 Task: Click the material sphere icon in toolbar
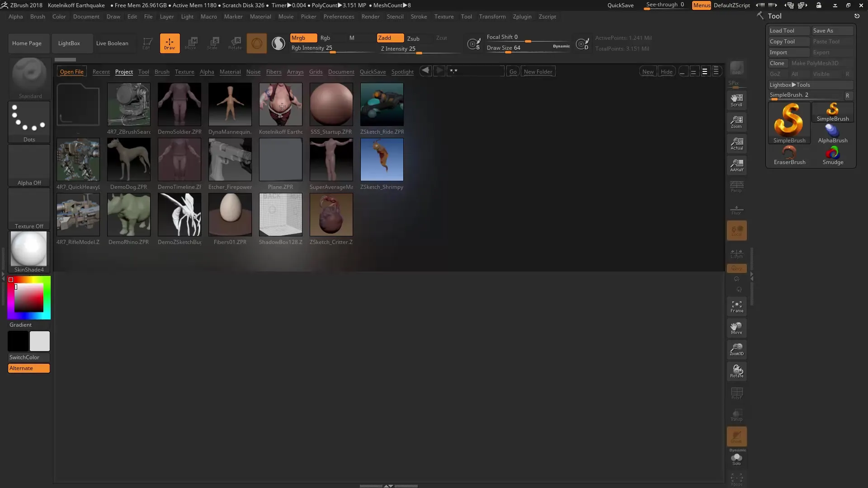(x=256, y=43)
